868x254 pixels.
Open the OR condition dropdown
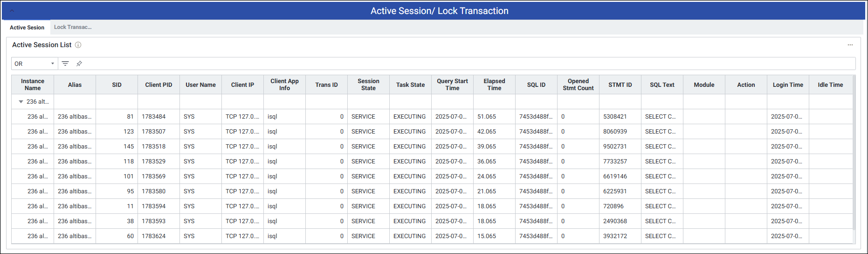coord(34,63)
